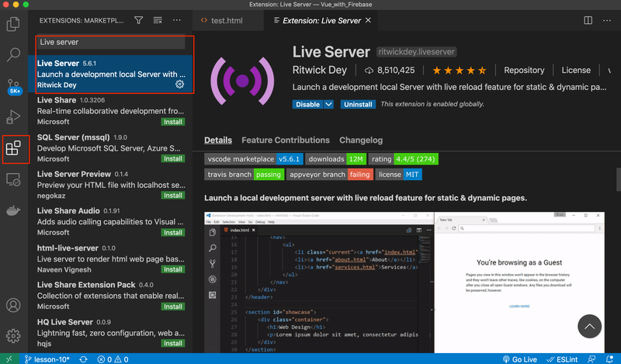Image resolution: width=621 pixels, height=364 pixels.
Task: Click the rating 4.4/5 badge
Action: coord(403,159)
